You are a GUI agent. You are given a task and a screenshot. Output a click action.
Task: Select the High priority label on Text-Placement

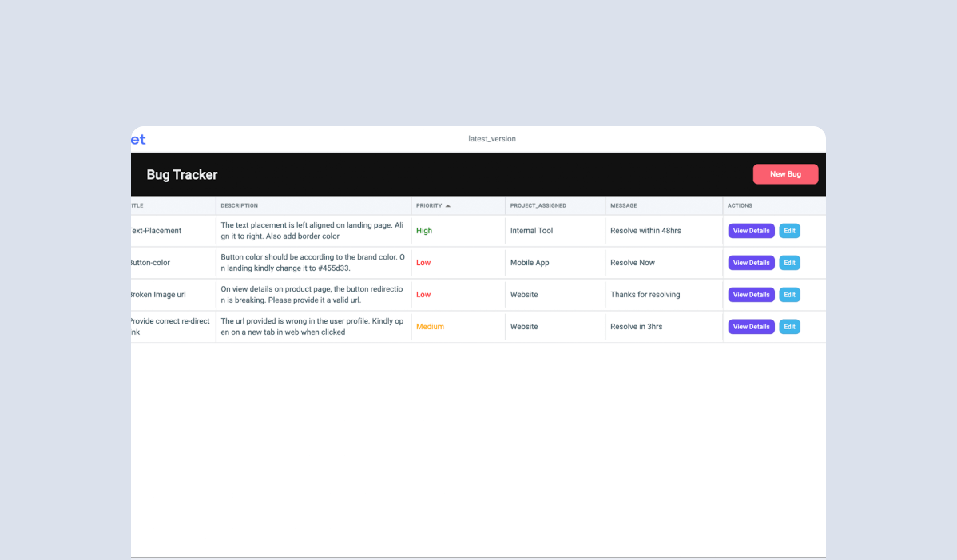(x=423, y=230)
